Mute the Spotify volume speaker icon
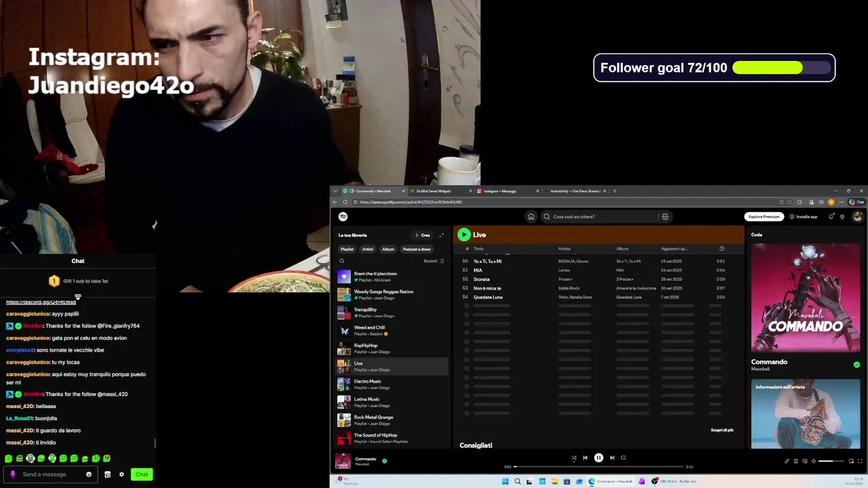868x488 pixels. click(814, 462)
